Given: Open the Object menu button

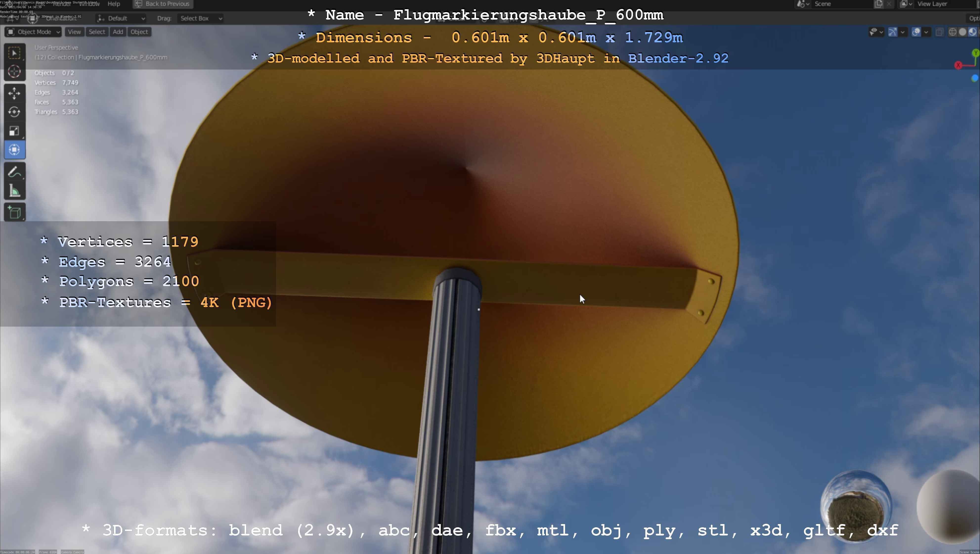Looking at the screenshot, I should tap(139, 32).
